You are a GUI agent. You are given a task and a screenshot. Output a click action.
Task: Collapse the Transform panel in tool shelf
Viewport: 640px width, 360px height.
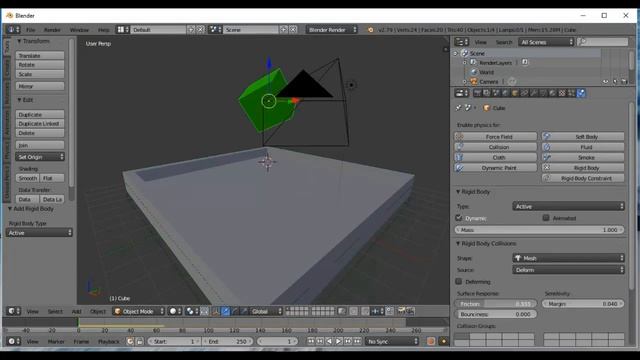click(19, 41)
